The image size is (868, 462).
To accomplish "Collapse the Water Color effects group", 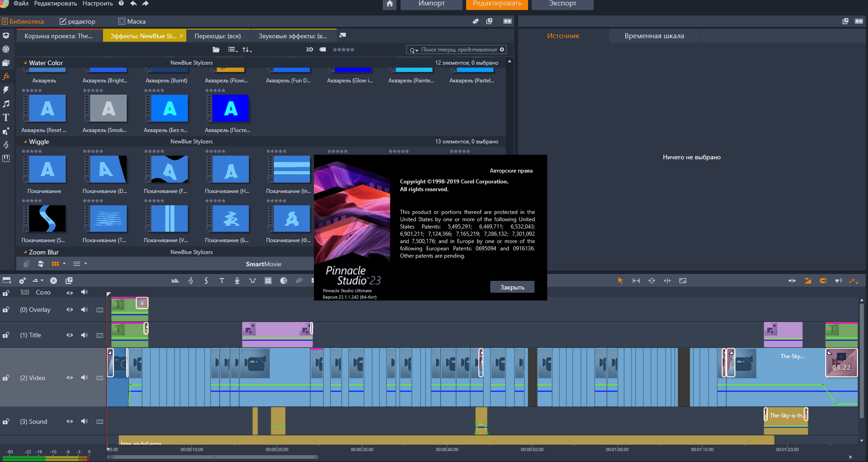I will click(x=25, y=63).
